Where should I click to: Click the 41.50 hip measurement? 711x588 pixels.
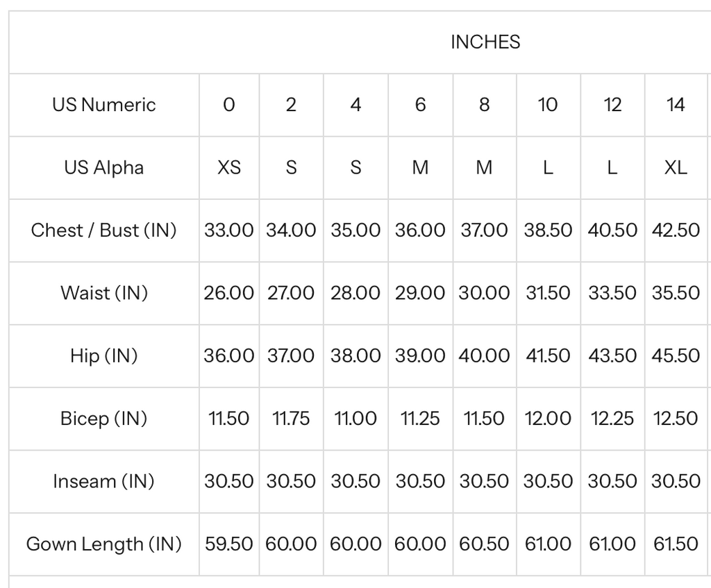pos(548,356)
